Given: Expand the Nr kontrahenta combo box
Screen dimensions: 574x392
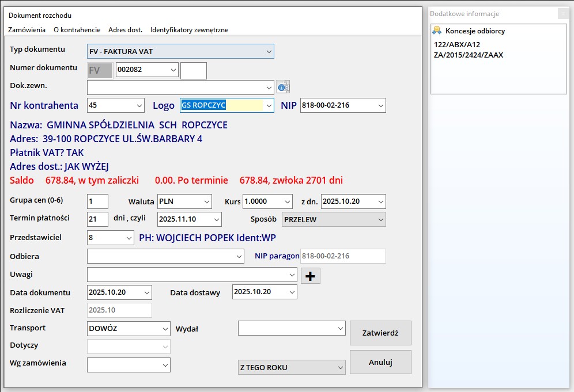Looking at the screenshot, I should 139,105.
